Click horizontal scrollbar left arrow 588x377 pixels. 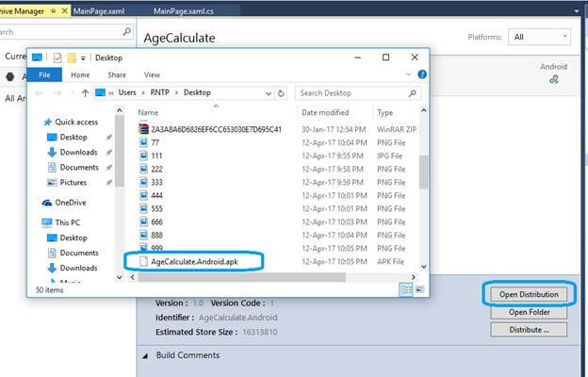132,277
